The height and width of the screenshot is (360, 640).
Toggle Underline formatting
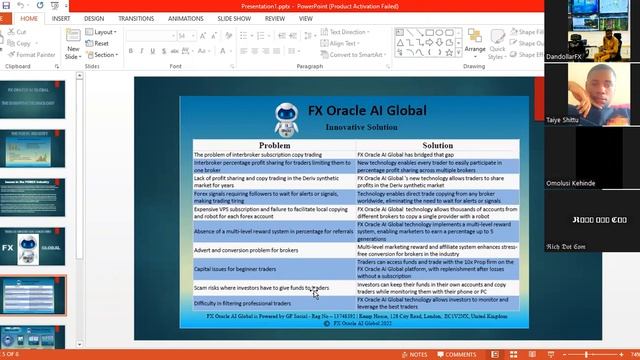click(153, 51)
